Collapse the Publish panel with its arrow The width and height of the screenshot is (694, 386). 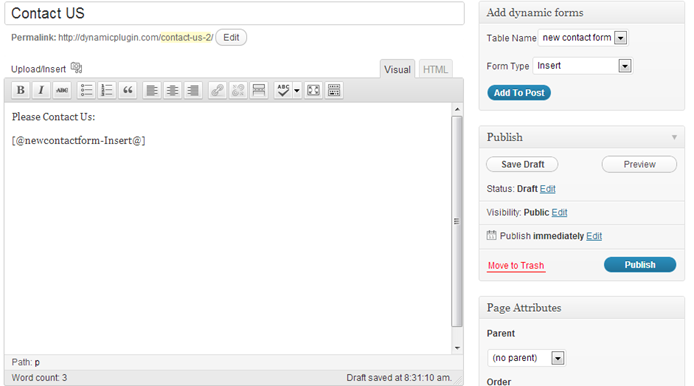674,137
